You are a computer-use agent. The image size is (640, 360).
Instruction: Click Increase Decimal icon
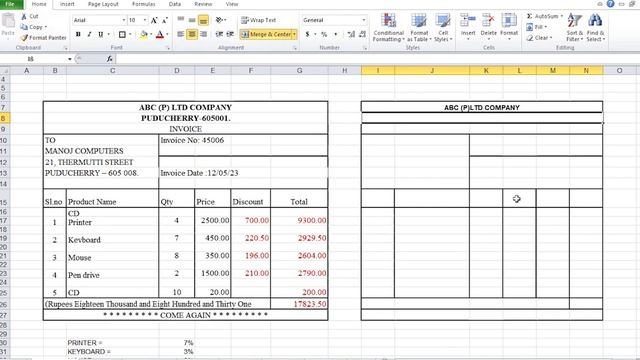(351, 34)
